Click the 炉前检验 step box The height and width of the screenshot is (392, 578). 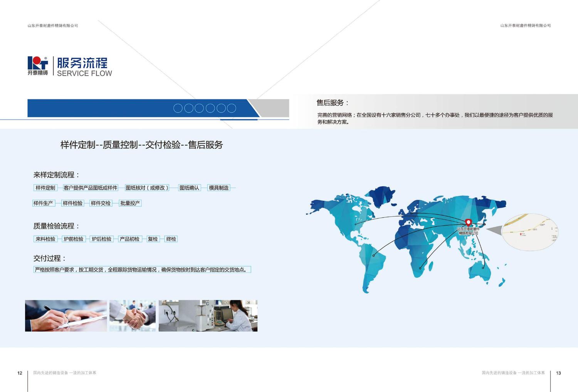(74, 239)
